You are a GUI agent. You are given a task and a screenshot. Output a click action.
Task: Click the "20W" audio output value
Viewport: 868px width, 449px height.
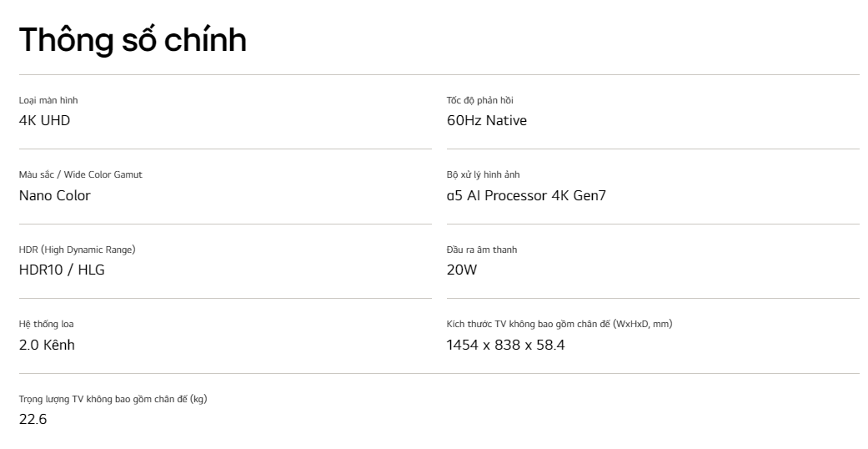pos(462,270)
